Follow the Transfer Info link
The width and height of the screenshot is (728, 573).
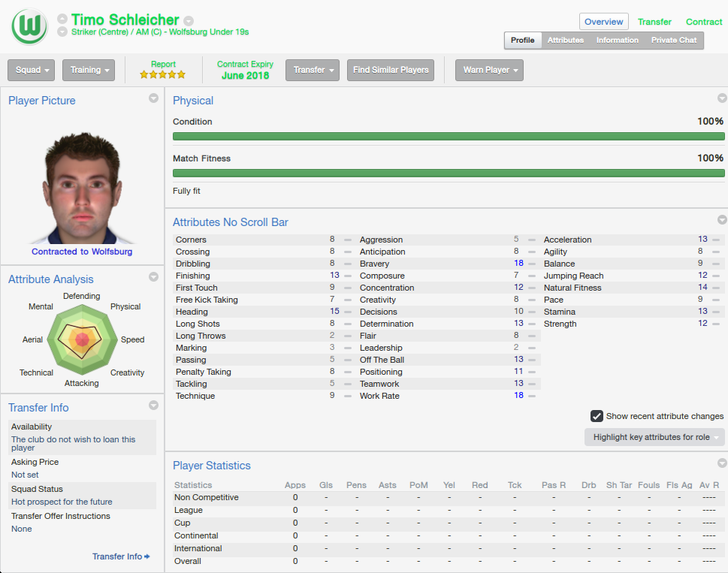pyautogui.click(x=121, y=556)
